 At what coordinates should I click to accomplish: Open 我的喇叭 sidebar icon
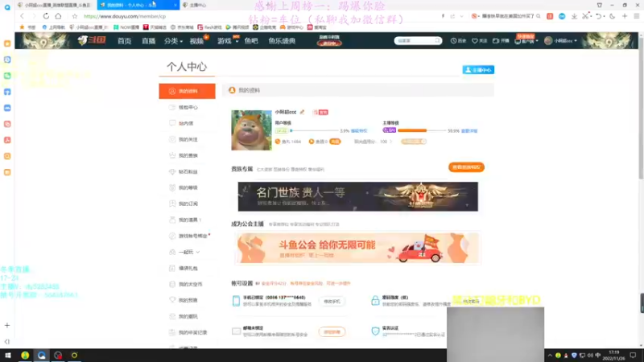(172, 316)
